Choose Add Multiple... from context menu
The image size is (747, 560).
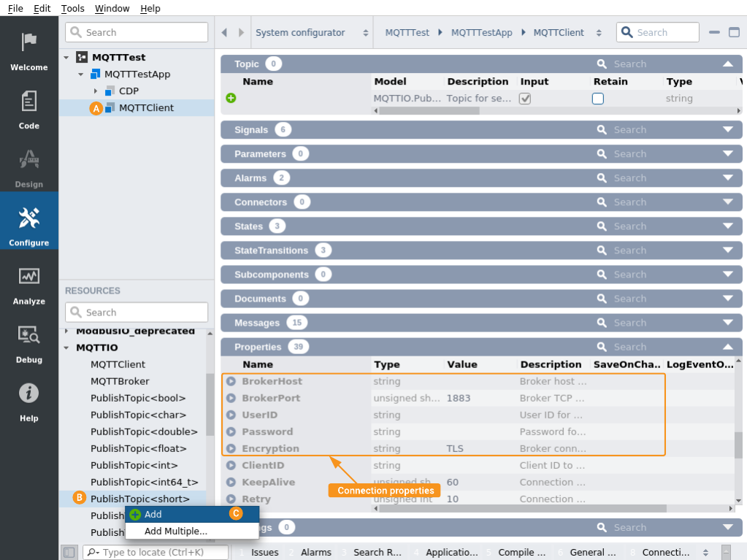point(176,531)
